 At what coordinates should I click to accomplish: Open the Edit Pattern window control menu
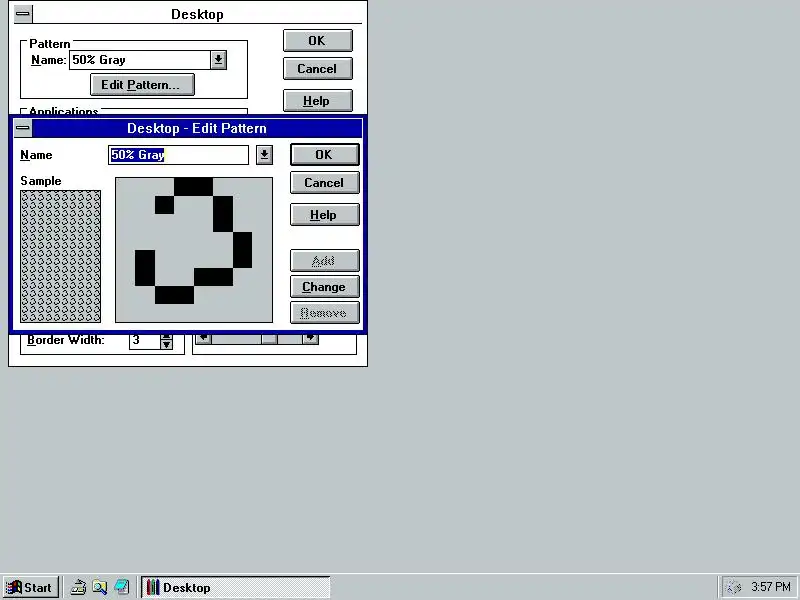coord(23,128)
